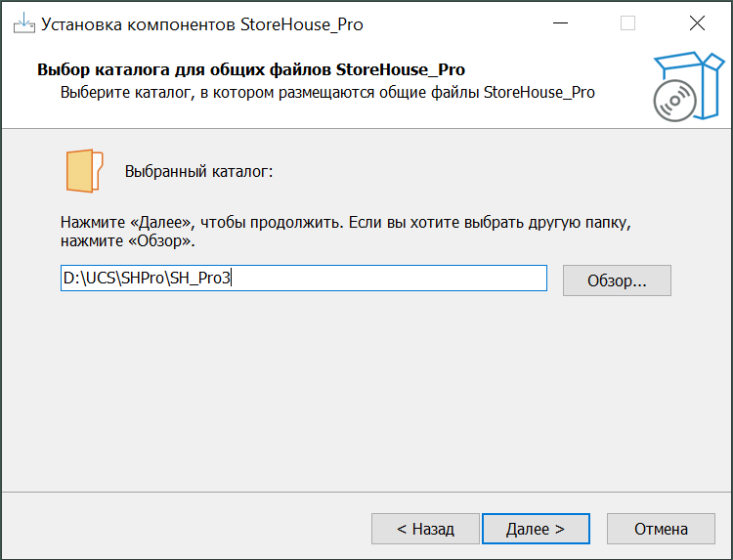Proceed by pressing Далее >
This screenshot has width=733, height=560.
point(536,529)
